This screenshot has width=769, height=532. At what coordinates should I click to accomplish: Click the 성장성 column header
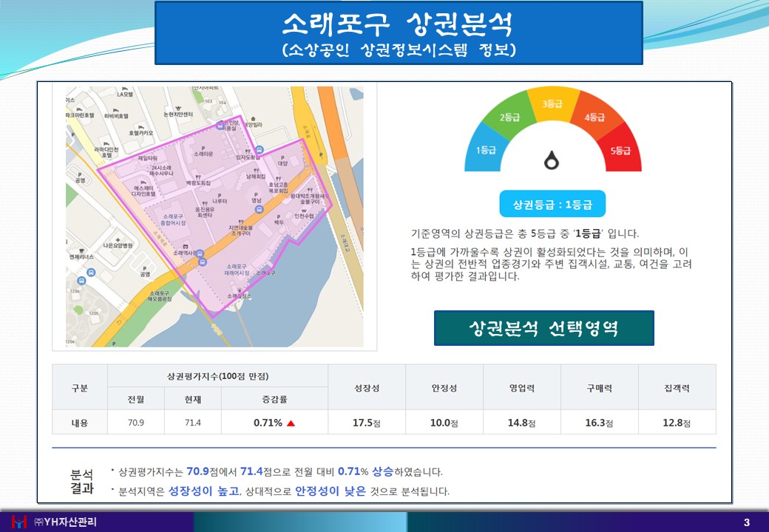tap(367, 387)
